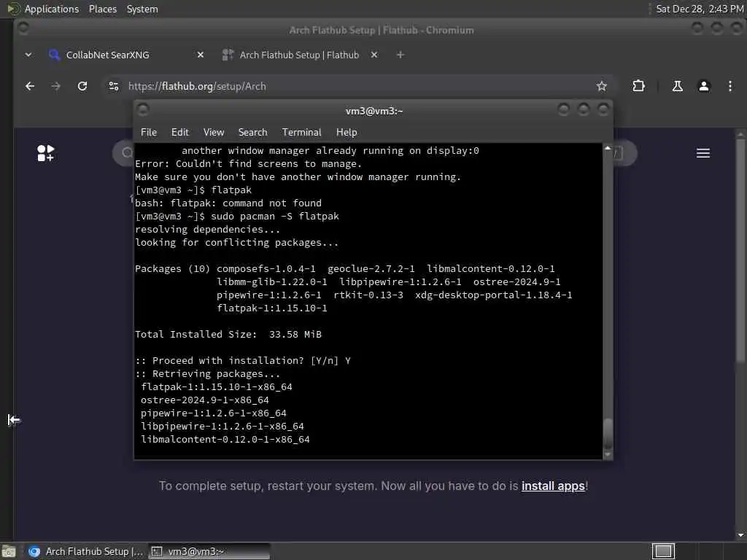Click the Flathub logo on page

click(46, 153)
